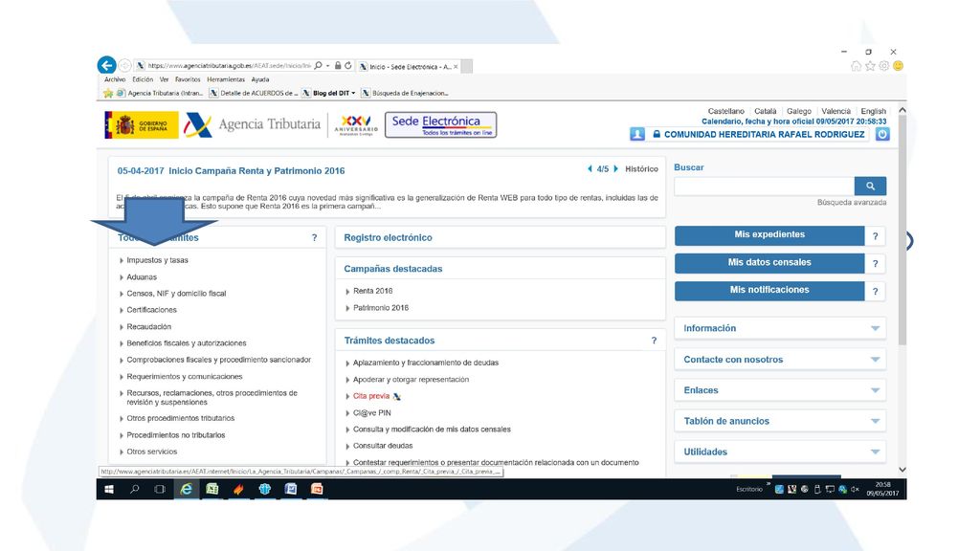Open the Archivo menu

click(x=115, y=79)
